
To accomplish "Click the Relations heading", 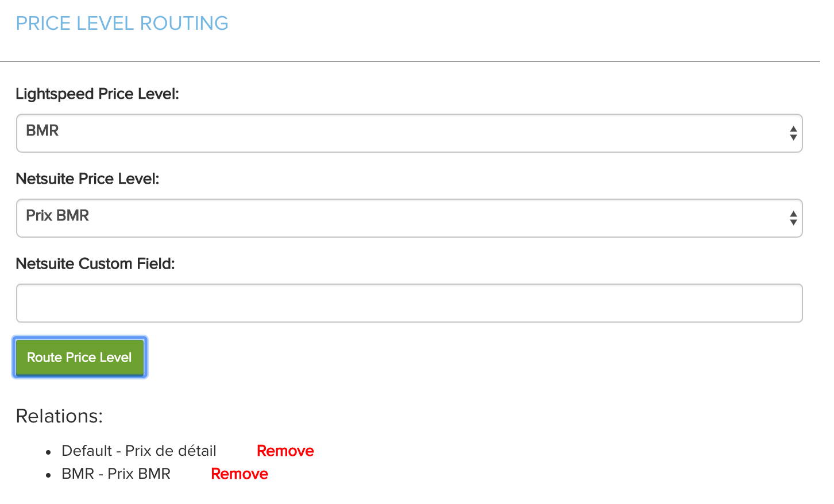I will pyautogui.click(x=59, y=416).
